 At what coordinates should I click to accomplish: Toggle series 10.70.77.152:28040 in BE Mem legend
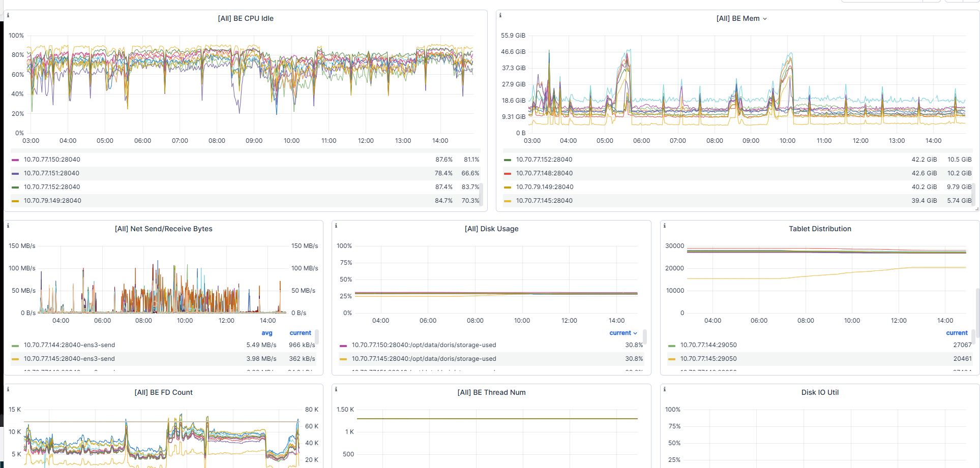point(544,160)
